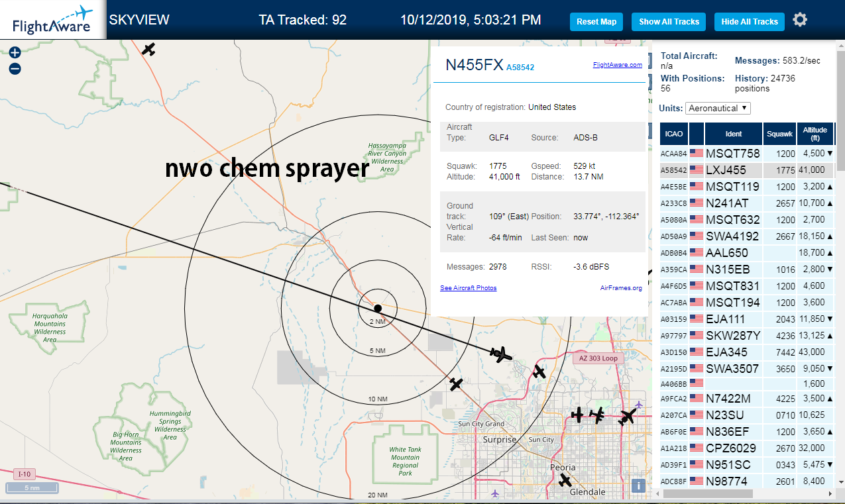Viewport: 845px width, 504px height.
Task: Select the aircraft icon near top-left I-route
Action: [x=149, y=48]
